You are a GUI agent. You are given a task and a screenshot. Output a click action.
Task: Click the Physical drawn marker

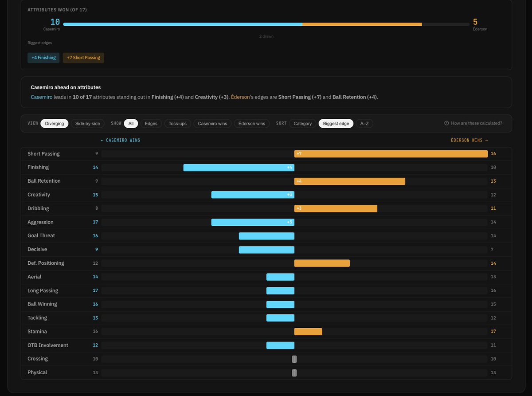pyautogui.click(x=294, y=372)
